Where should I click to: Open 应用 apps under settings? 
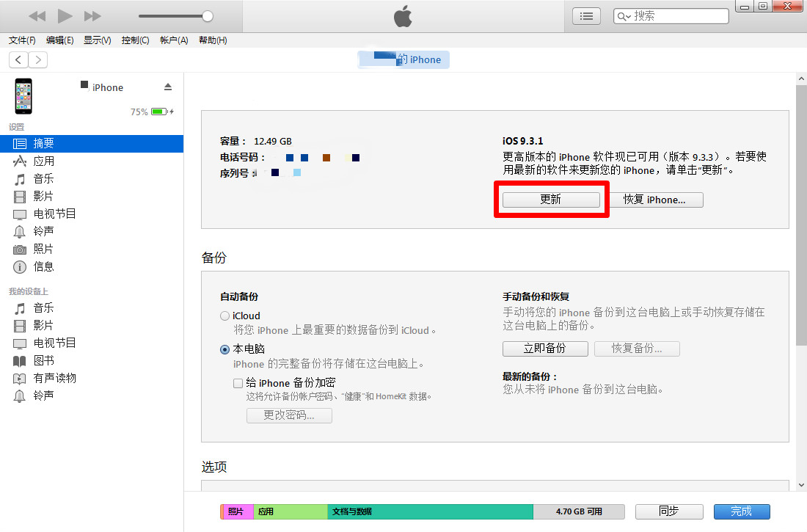pyautogui.click(x=92, y=161)
